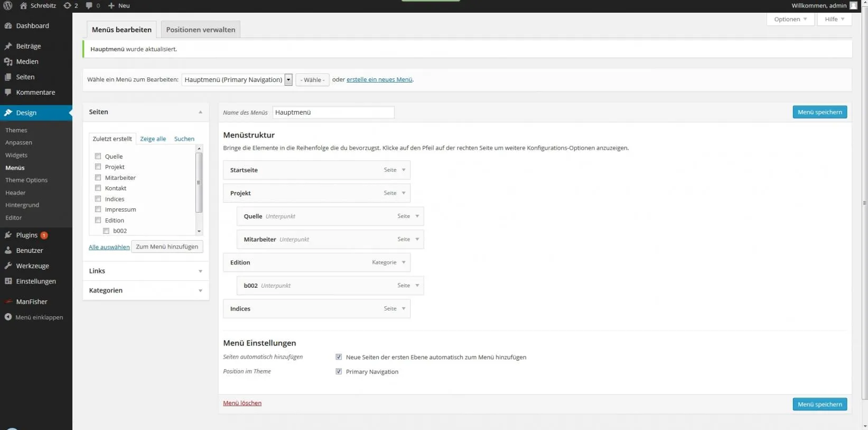This screenshot has width=868, height=430.
Task: Expand the Quelle Unterpunkt item arrow
Action: coord(417,216)
